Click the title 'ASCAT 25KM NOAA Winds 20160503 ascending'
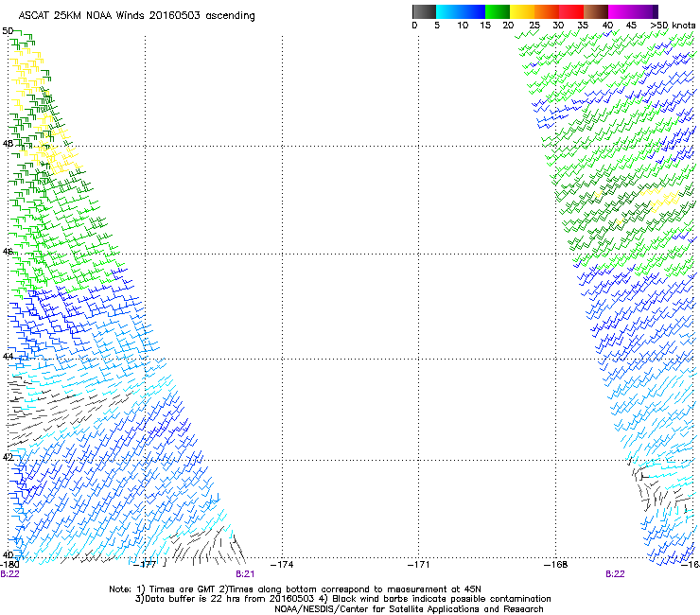The image size is (700, 615). pyautogui.click(x=136, y=16)
